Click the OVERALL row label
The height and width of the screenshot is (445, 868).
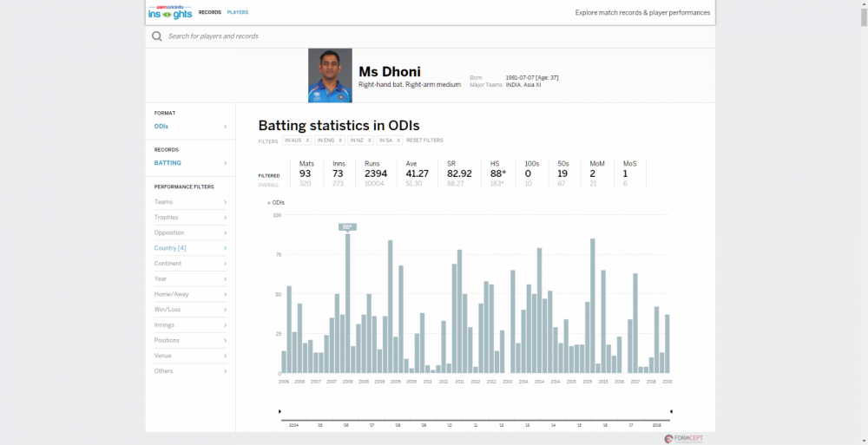(268, 185)
